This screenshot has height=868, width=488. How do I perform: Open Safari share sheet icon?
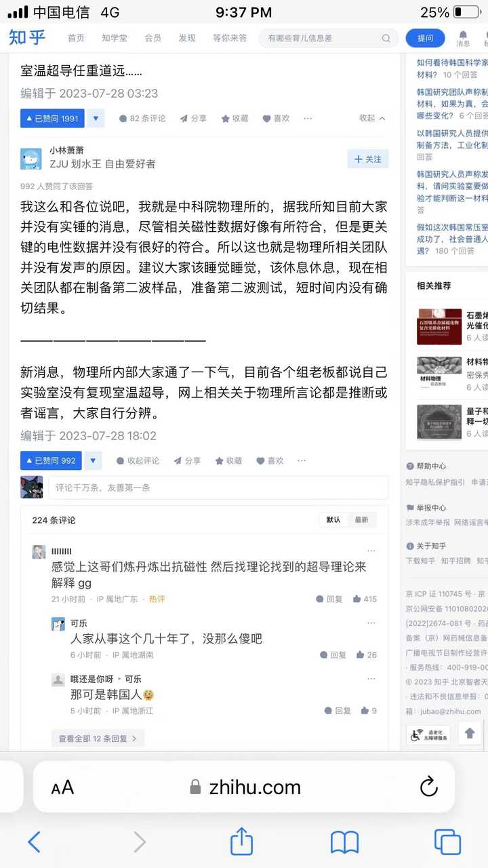pyautogui.click(x=241, y=842)
